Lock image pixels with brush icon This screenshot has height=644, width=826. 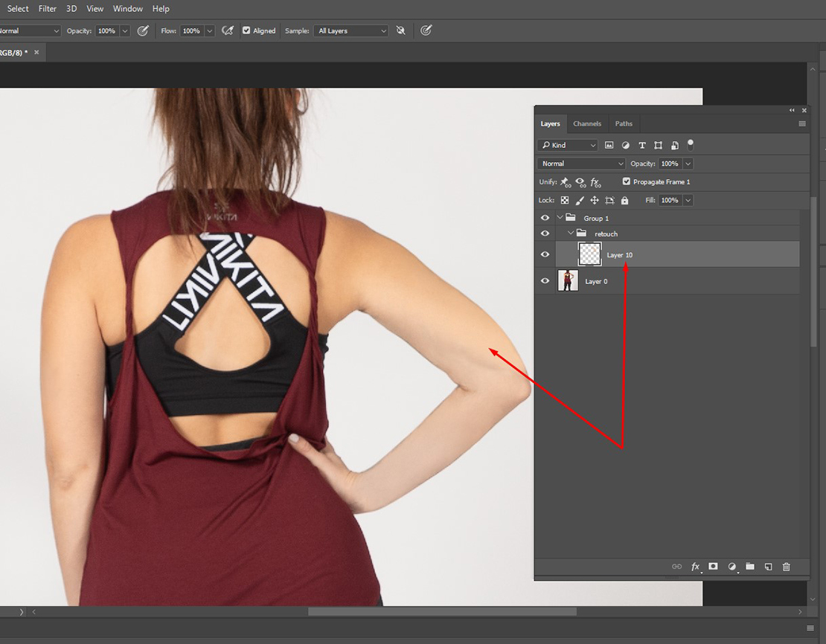[580, 200]
